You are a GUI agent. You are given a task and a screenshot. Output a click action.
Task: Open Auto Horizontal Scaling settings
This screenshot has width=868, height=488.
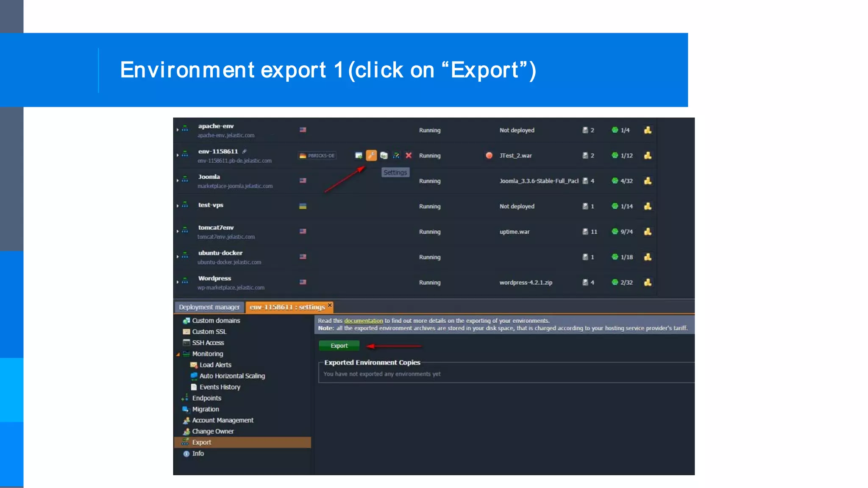tap(232, 376)
